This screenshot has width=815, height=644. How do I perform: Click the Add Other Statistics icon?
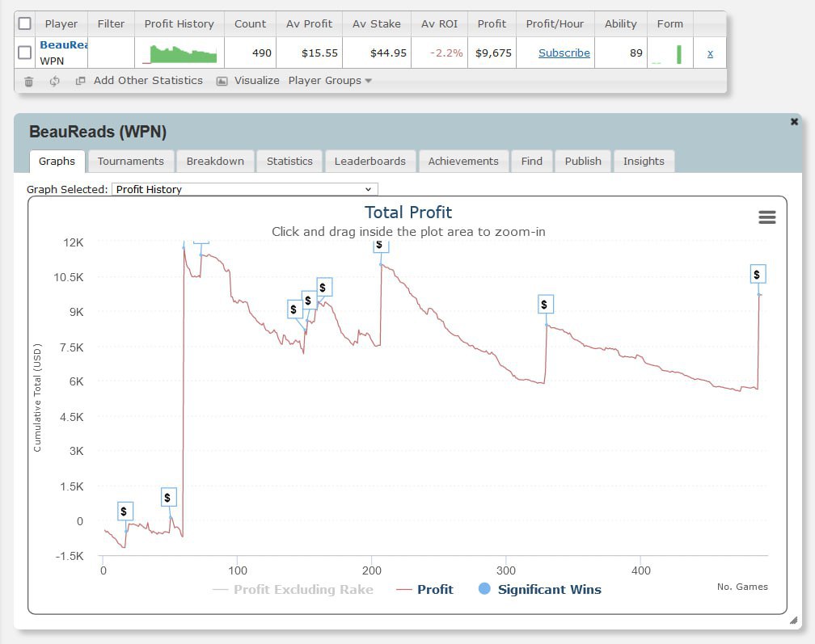click(x=80, y=81)
